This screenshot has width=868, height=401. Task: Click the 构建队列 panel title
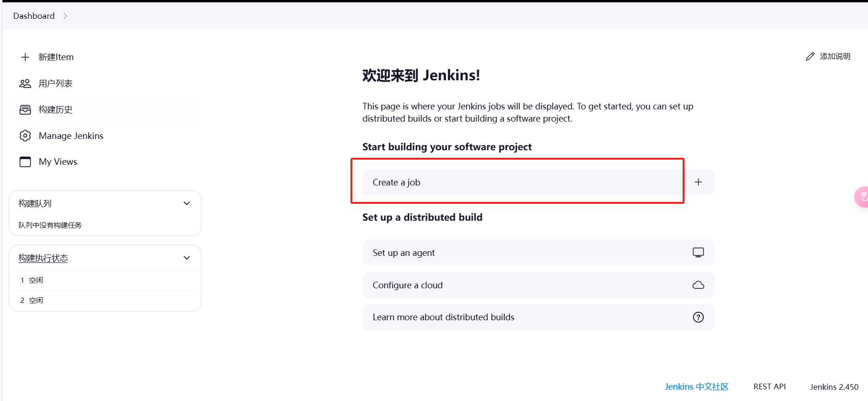pos(35,203)
